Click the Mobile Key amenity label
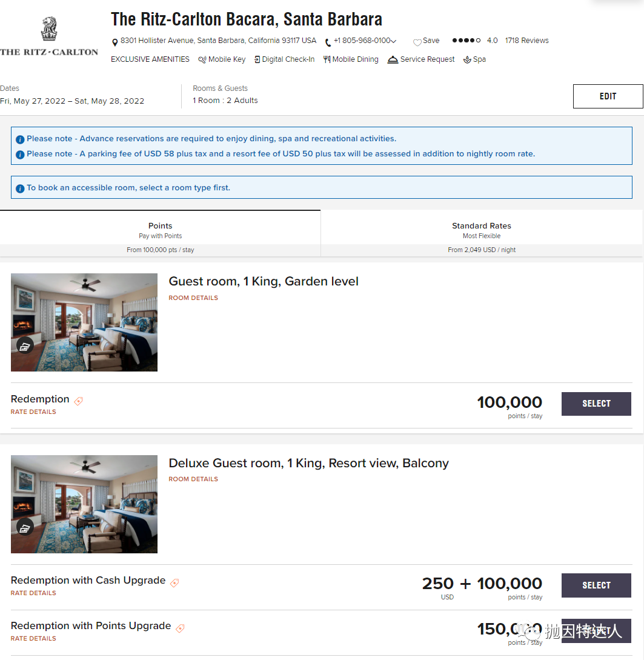The height and width of the screenshot is (660, 644). point(227,59)
